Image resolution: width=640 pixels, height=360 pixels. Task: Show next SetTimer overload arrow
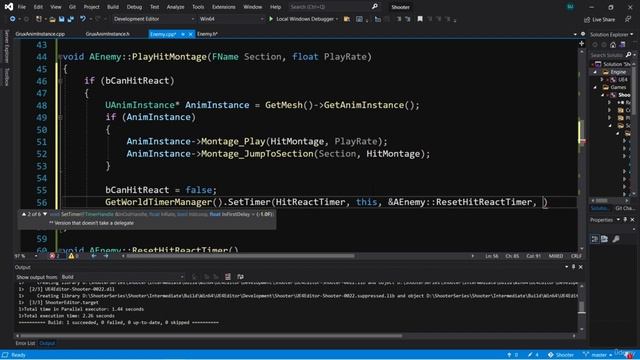45,214
